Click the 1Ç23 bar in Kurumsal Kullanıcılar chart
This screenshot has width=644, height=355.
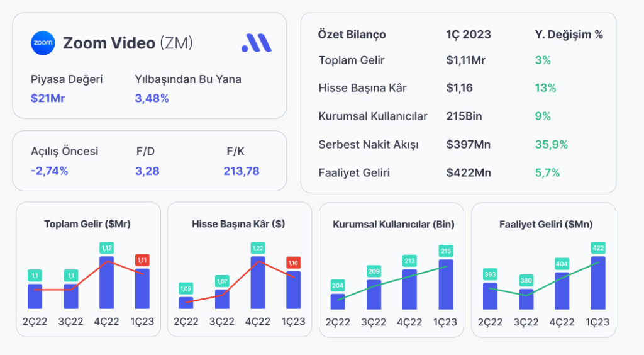coord(446,284)
